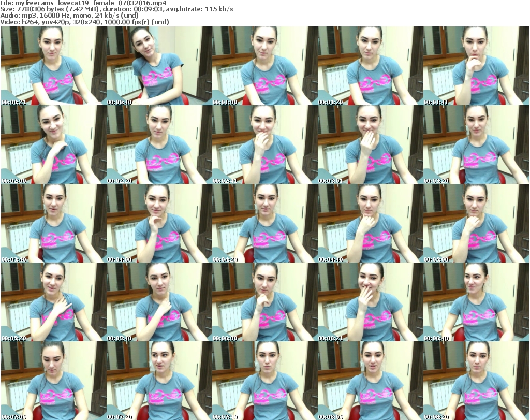
Task: Open the thumbnail stamped 00:04:20
Action: (x=264, y=223)
